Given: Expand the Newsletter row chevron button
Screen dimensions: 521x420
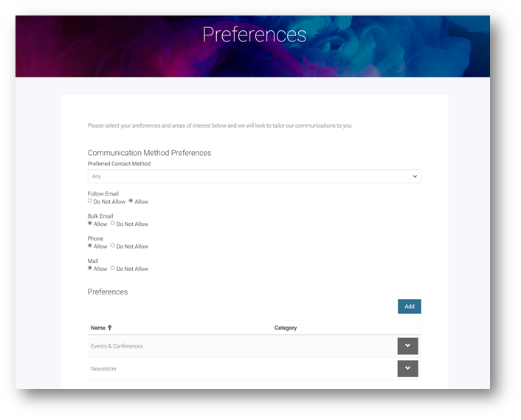Looking at the screenshot, I should click(407, 368).
